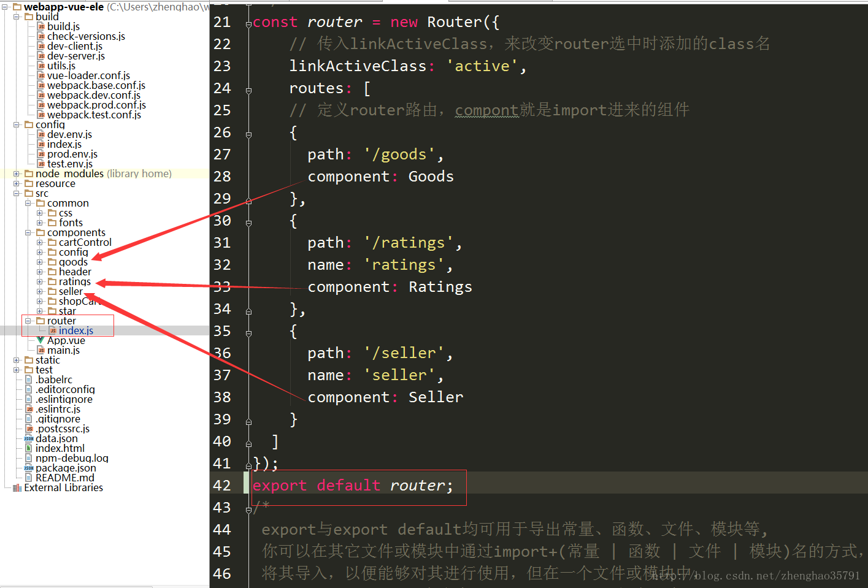Screen dimensions: 868x588
Task: Expand the test folder
Action: 17,370
